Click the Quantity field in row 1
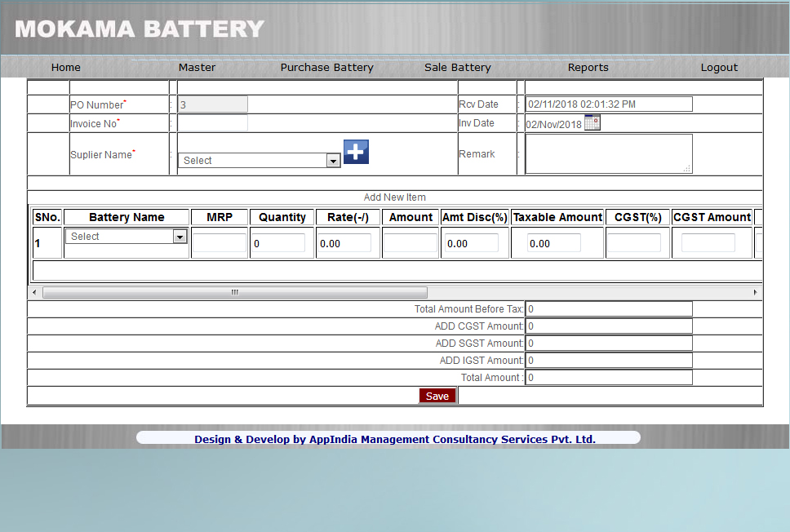Screen dimensions: 790x532 278,243
